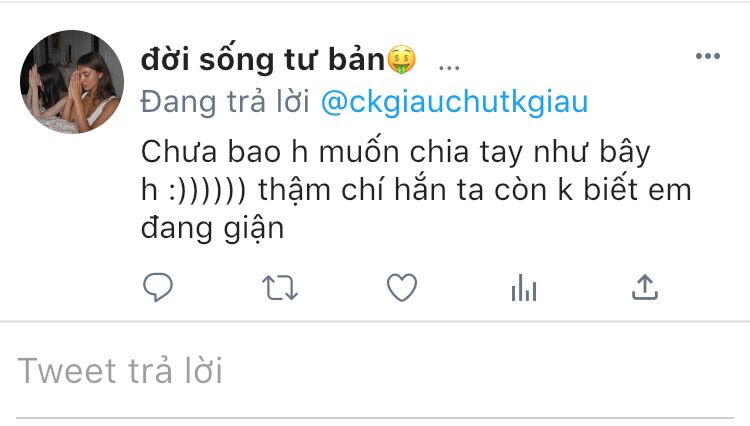Click the underline beneath the reply field
The image size is (750, 426).
375,418
